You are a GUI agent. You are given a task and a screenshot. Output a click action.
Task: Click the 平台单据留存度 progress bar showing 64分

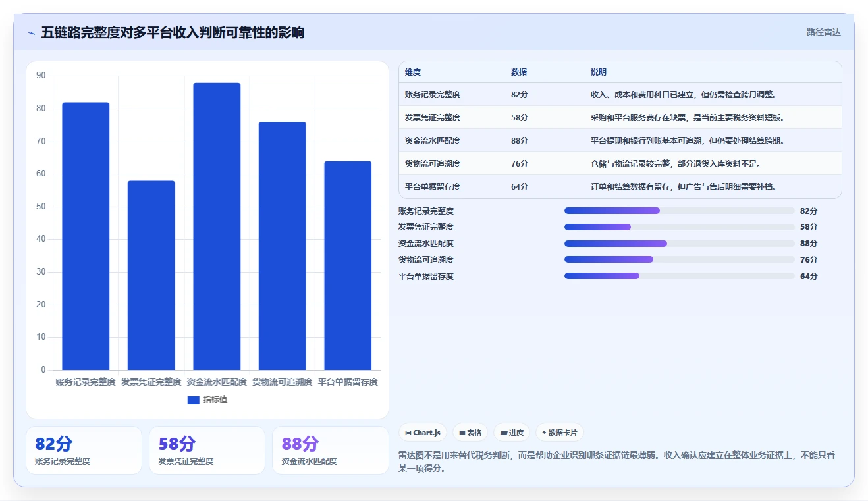tap(679, 276)
